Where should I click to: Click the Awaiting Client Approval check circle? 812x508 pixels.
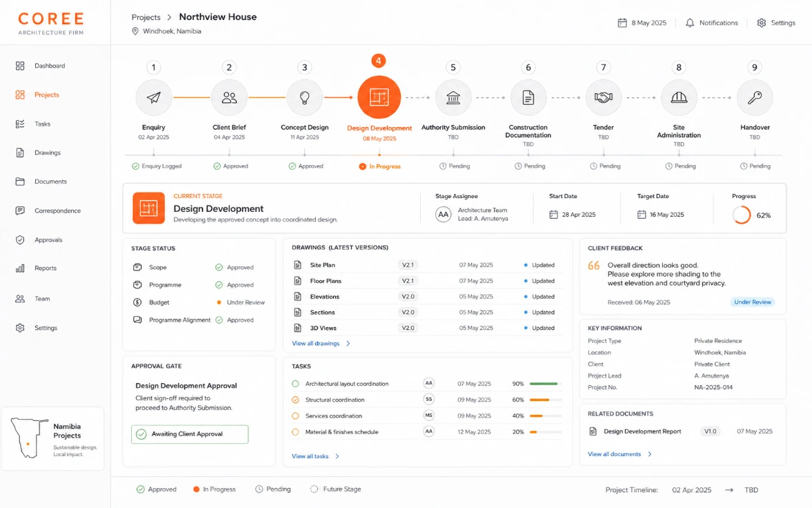[x=141, y=434]
